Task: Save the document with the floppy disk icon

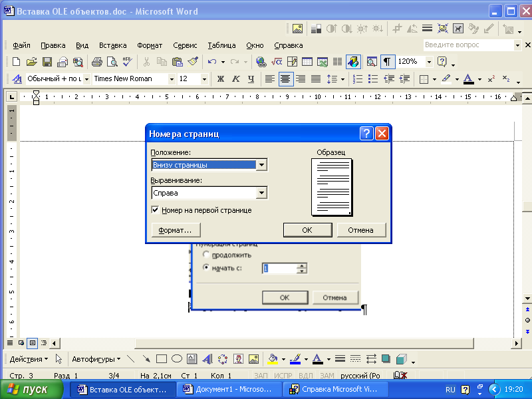Action: coord(47,62)
